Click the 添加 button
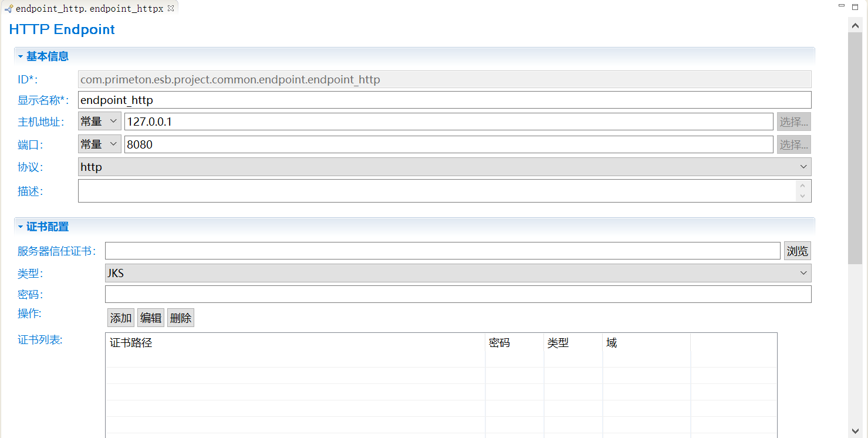The width and height of the screenshot is (868, 438). tap(121, 318)
